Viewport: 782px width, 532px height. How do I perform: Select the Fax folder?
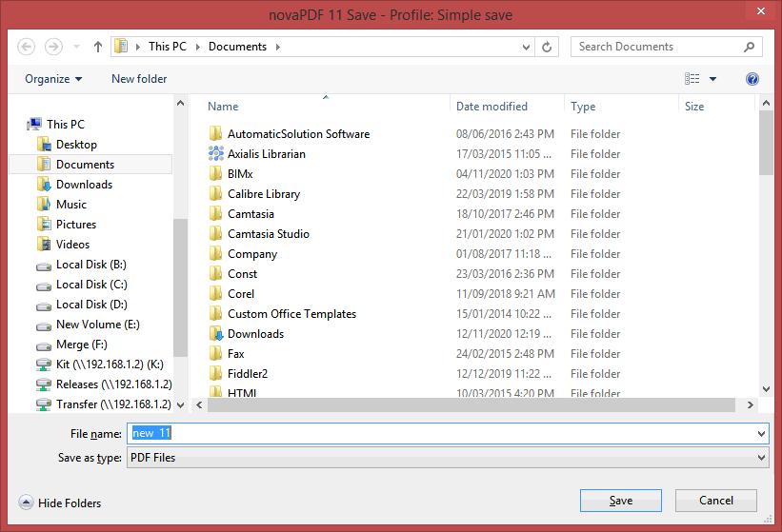click(x=235, y=354)
